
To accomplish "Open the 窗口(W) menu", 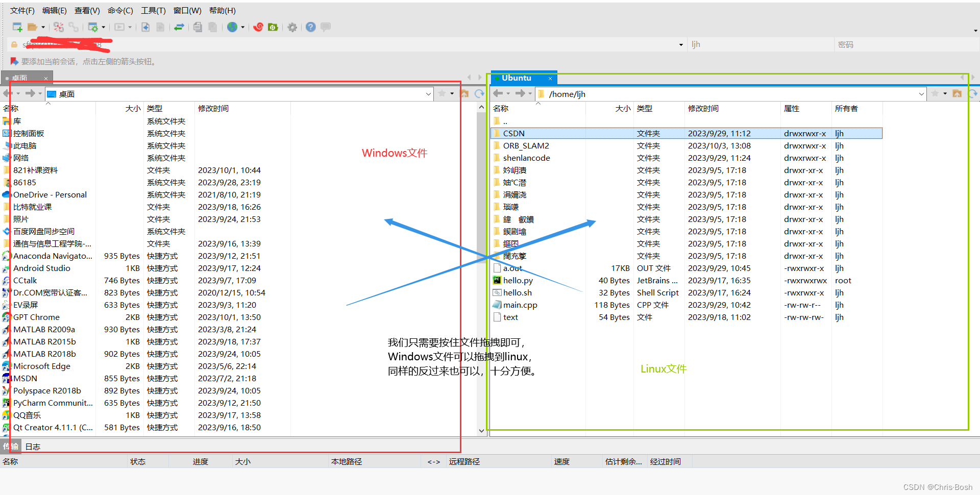I will coord(187,11).
